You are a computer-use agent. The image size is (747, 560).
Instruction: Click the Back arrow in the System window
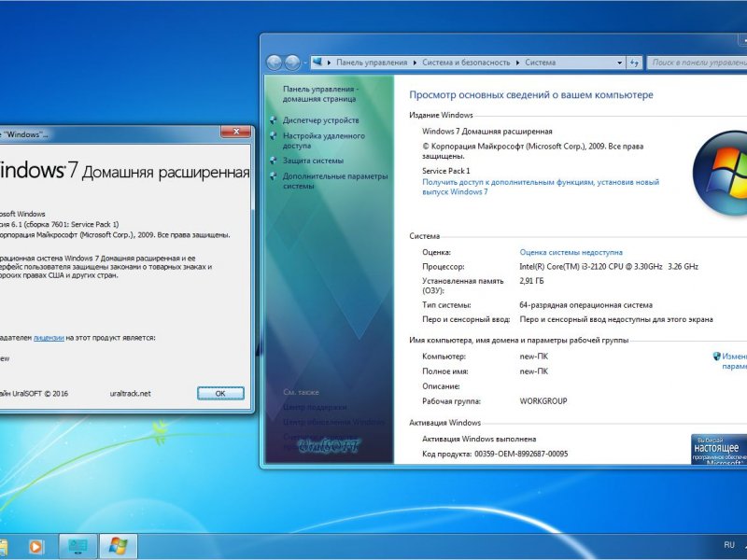pos(274,63)
